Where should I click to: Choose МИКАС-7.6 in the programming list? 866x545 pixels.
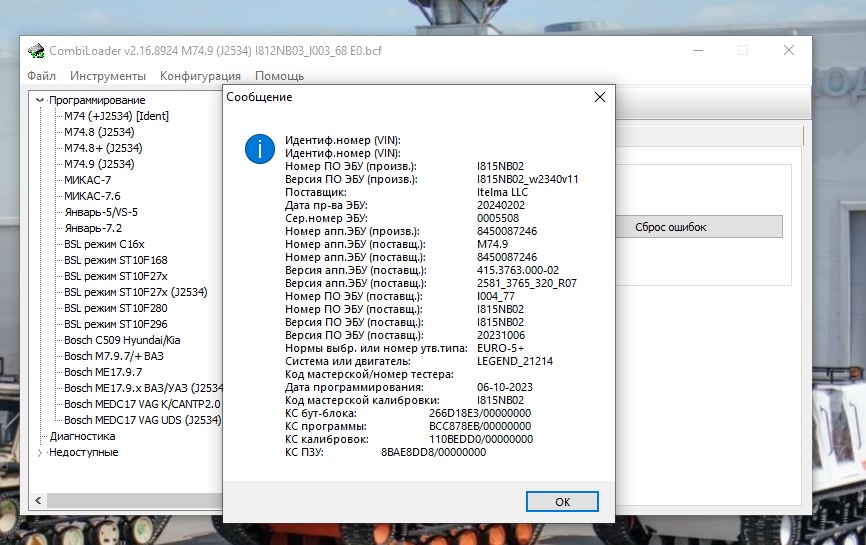(92, 196)
